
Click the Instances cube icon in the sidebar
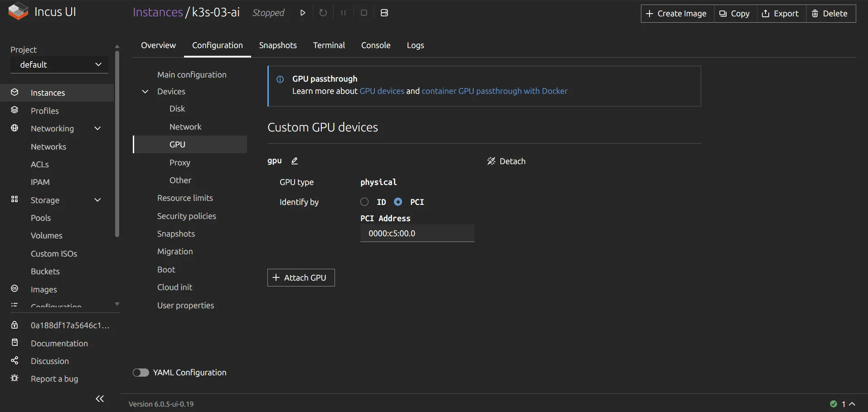click(x=15, y=92)
